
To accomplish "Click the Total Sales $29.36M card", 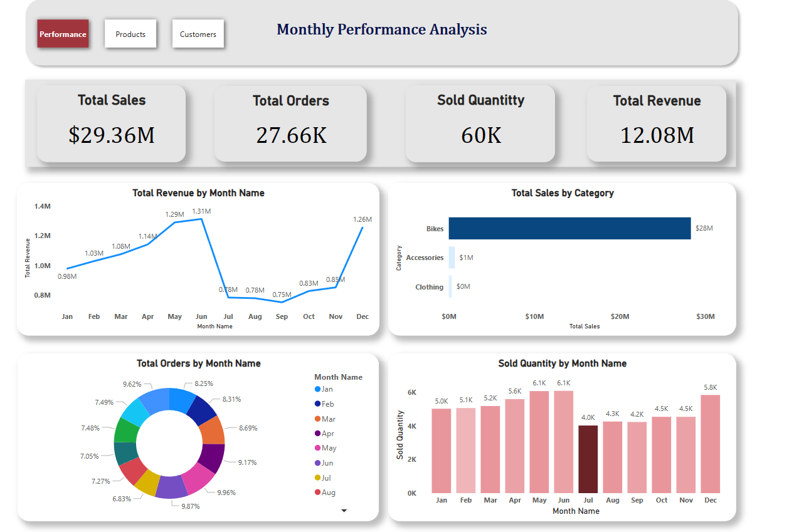I will click(111, 123).
